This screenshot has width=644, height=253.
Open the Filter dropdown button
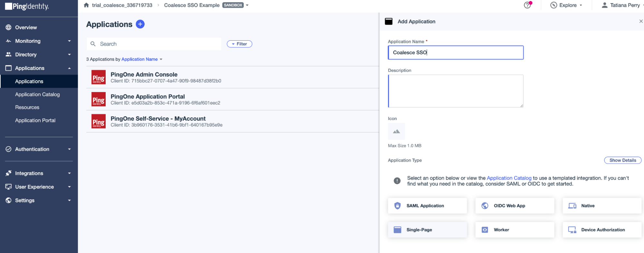coord(239,44)
